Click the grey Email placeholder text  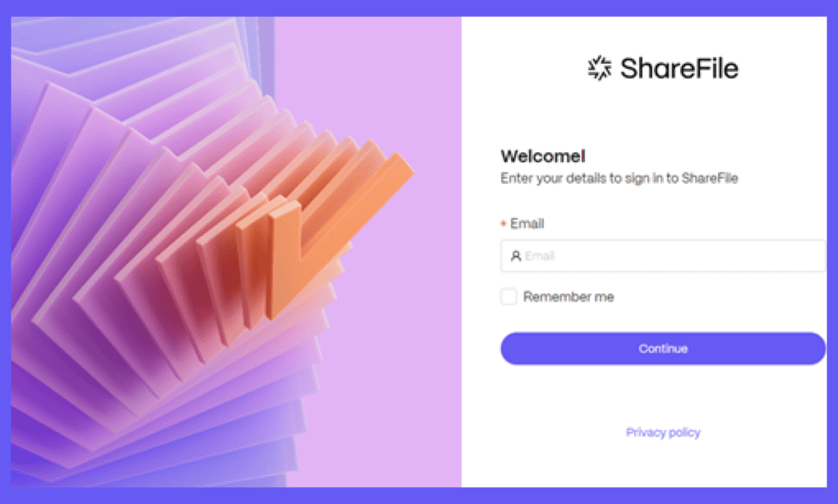coord(540,256)
